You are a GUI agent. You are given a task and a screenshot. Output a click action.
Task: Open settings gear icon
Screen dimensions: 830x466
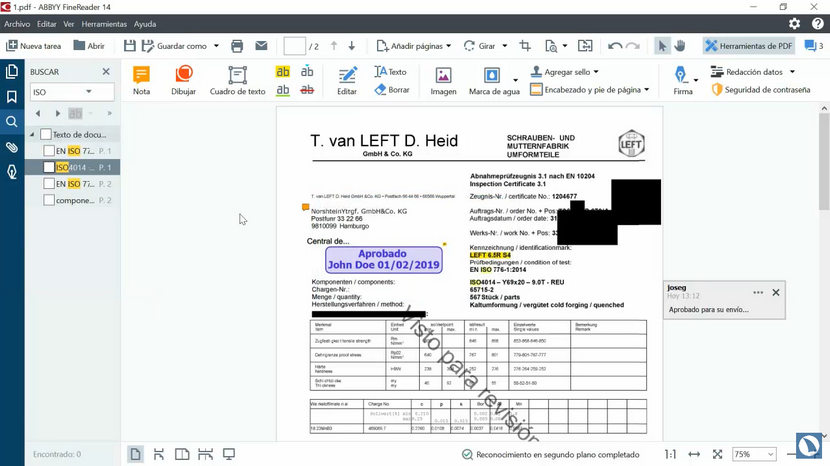[x=794, y=24]
